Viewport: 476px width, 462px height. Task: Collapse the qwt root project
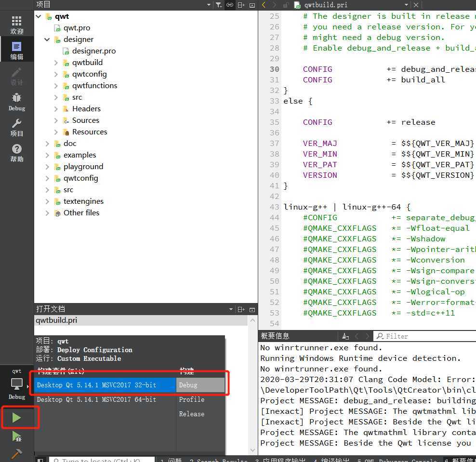click(x=39, y=16)
